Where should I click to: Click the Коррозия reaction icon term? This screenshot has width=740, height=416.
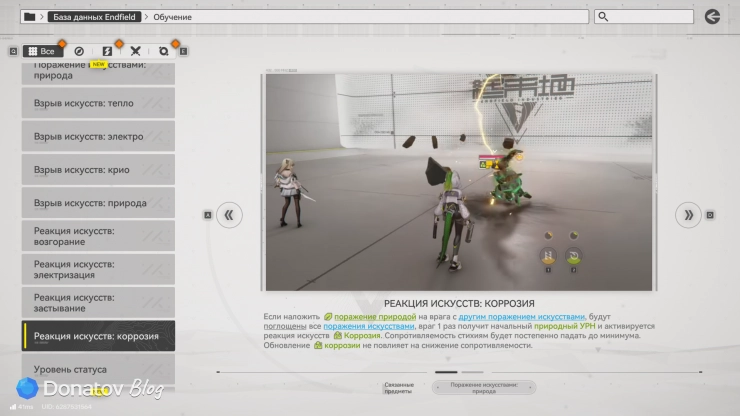tap(357, 336)
